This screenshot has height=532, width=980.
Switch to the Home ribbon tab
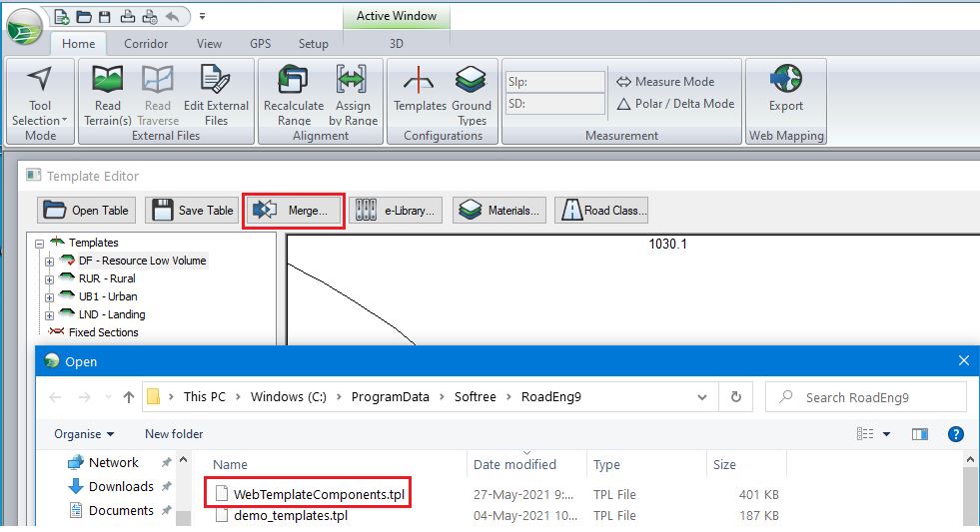[x=78, y=44]
